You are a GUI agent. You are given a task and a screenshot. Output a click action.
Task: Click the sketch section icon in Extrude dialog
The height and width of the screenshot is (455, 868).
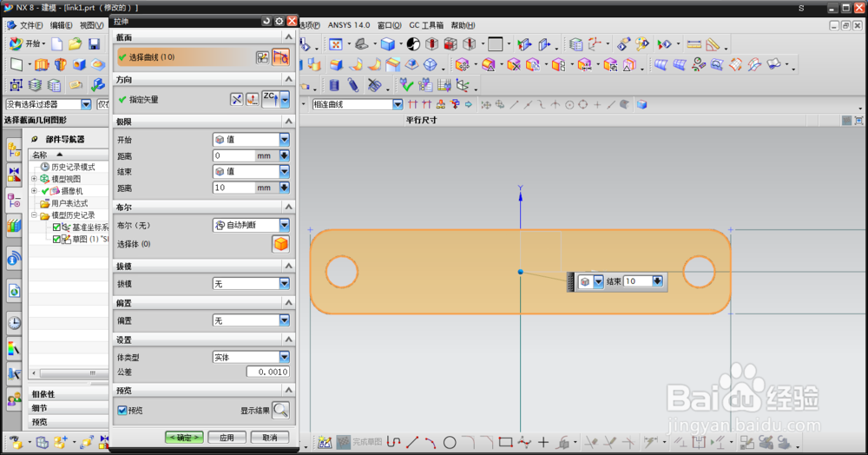tap(262, 57)
